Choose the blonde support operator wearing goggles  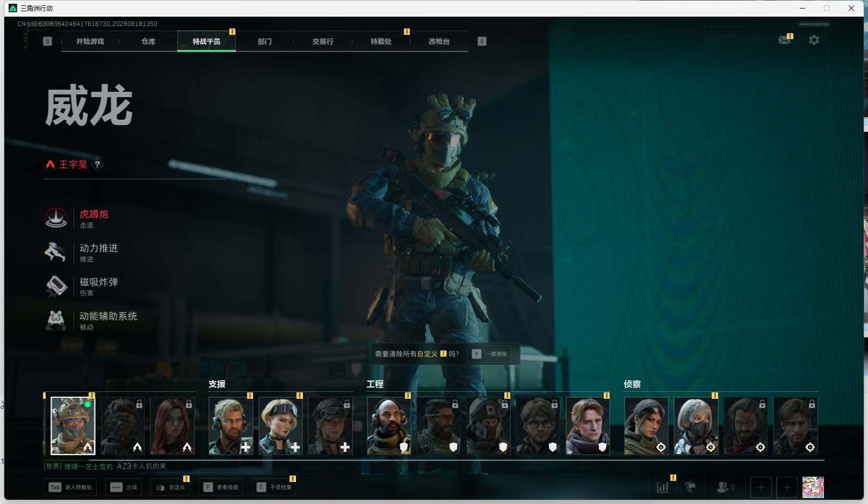coord(281,426)
